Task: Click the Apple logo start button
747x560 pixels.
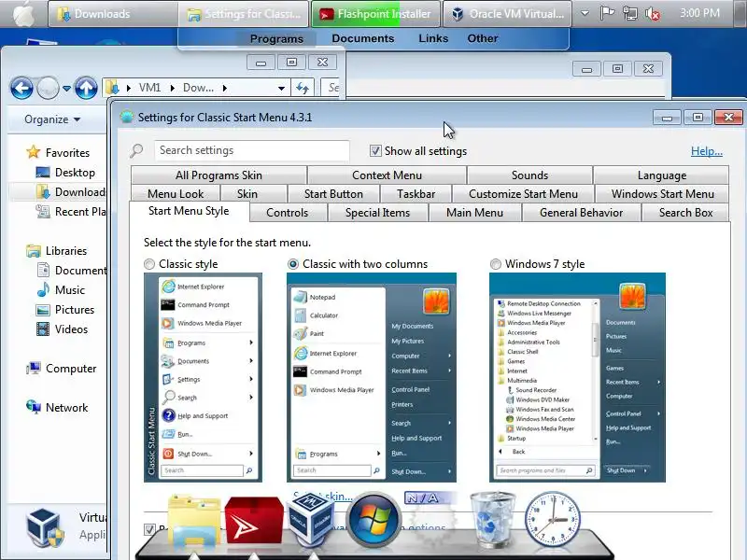Action: pyautogui.click(x=24, y=14)
